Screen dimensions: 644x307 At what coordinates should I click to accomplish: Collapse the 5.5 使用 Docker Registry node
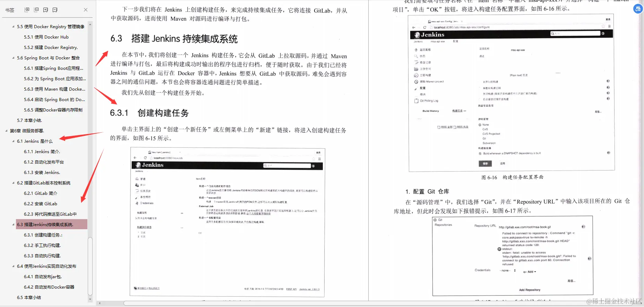13,27
